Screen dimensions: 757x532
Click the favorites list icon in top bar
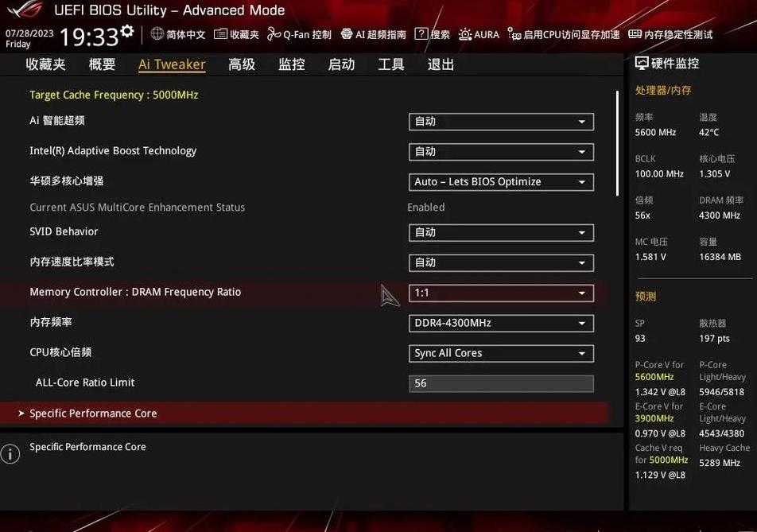[x=220, y=33]
